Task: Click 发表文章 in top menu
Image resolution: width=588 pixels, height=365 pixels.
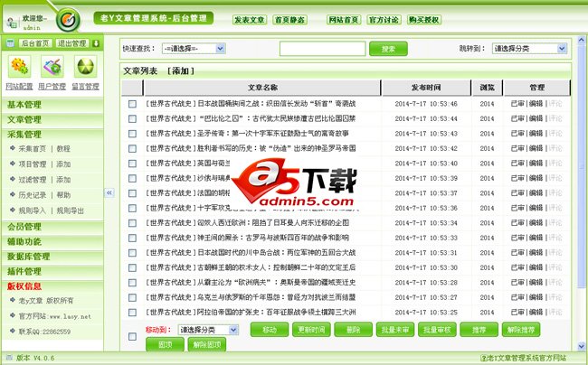Action: (x=250, y=20)
